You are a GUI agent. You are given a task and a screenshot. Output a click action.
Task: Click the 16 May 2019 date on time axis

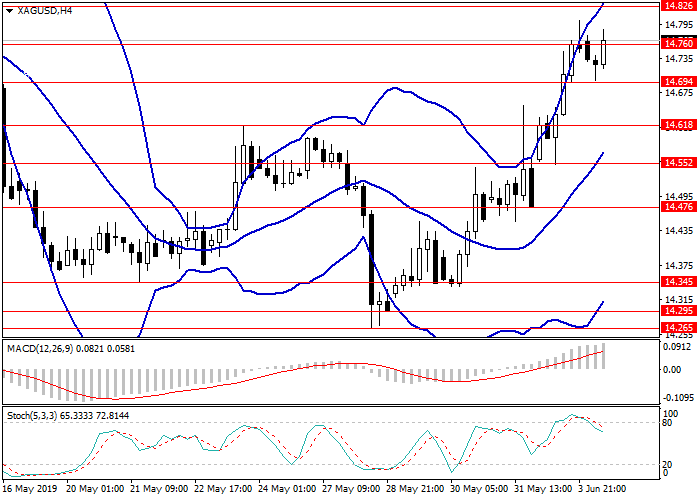27,490
